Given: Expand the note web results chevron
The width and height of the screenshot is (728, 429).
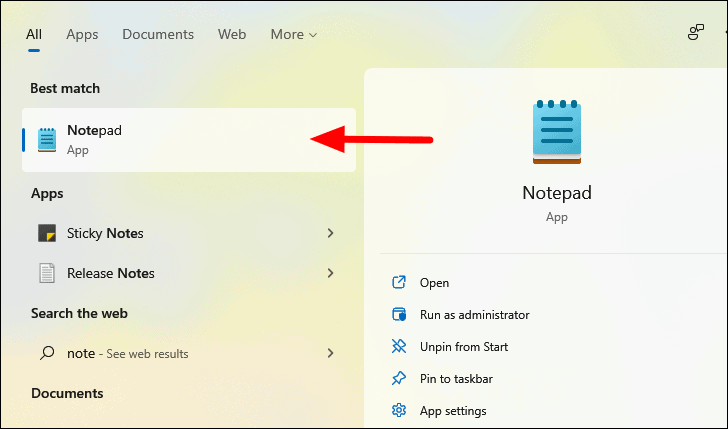Looking at the screenshot, I should pyautogui.click(x=331, y=353).
